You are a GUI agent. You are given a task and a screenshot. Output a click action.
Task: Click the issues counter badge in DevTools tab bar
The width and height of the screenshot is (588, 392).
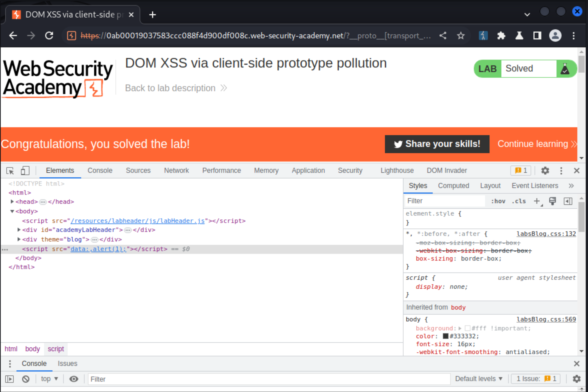coord(521,171)
